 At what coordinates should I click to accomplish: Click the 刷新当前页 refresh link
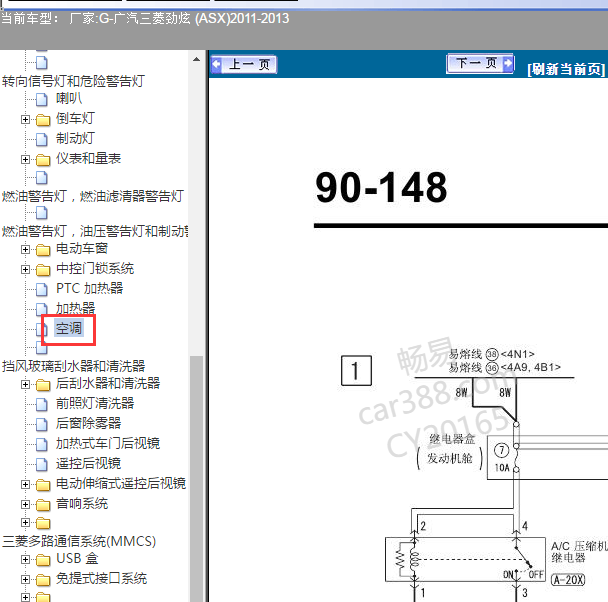point(566,69)
